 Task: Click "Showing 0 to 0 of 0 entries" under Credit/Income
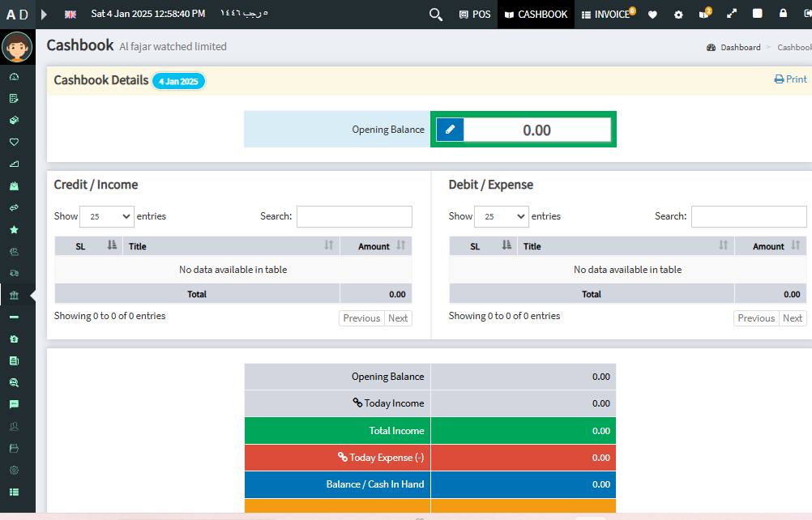coord(109,316)
